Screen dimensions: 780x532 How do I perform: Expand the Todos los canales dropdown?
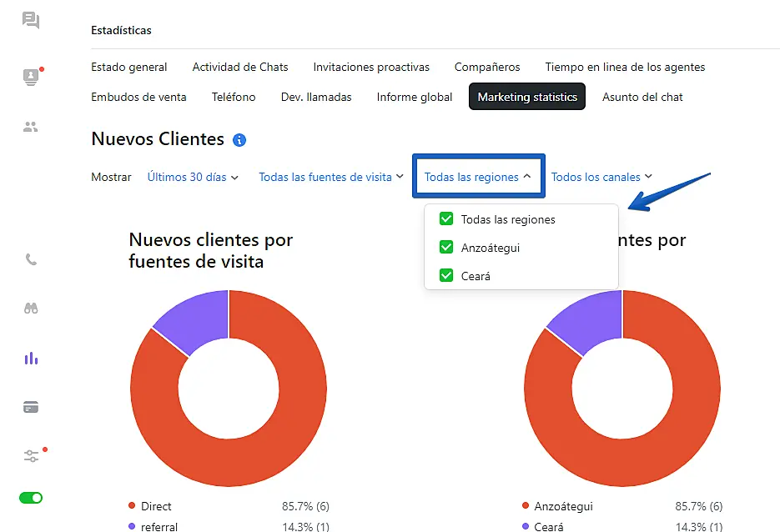601,177
